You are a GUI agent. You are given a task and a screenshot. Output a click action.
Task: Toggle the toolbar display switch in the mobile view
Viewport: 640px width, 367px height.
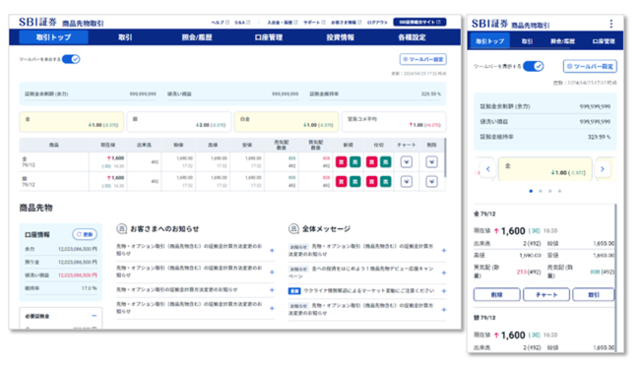533,66
